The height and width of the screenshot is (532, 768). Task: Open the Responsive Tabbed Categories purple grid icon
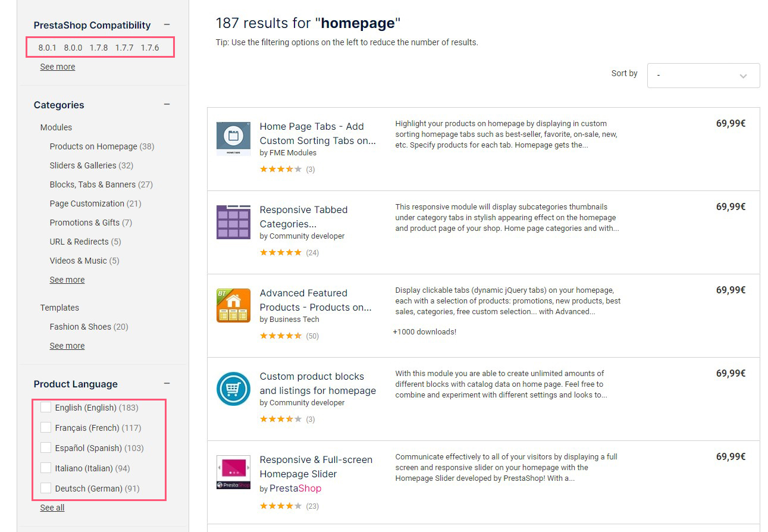(x=233, y=222)
